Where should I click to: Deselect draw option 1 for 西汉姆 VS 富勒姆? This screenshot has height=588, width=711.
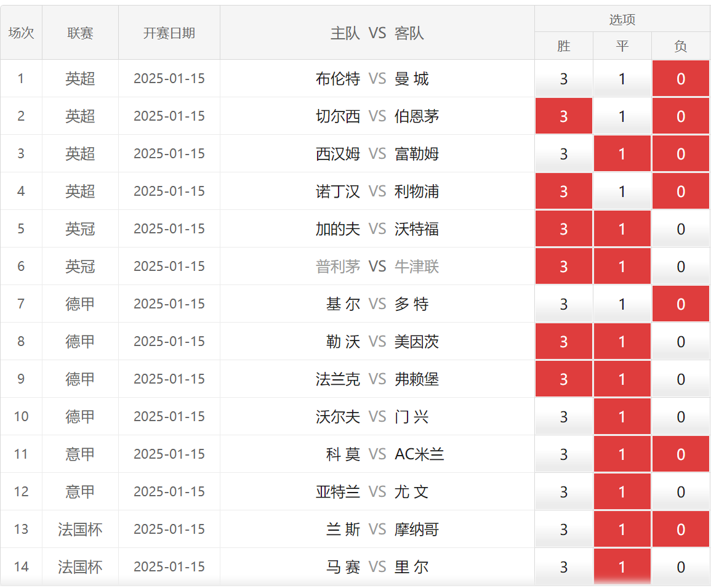(622, 154)
